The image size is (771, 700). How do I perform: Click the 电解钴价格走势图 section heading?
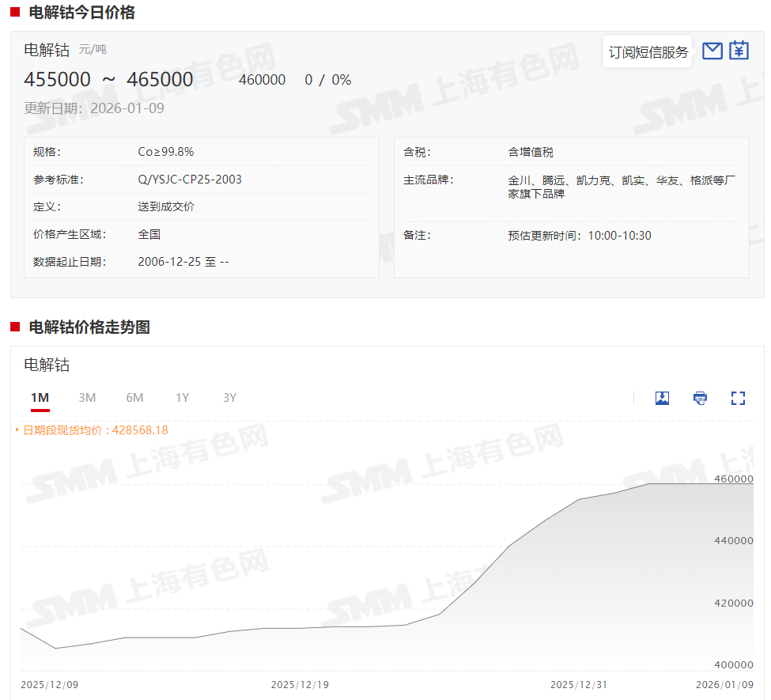(89, 327)
